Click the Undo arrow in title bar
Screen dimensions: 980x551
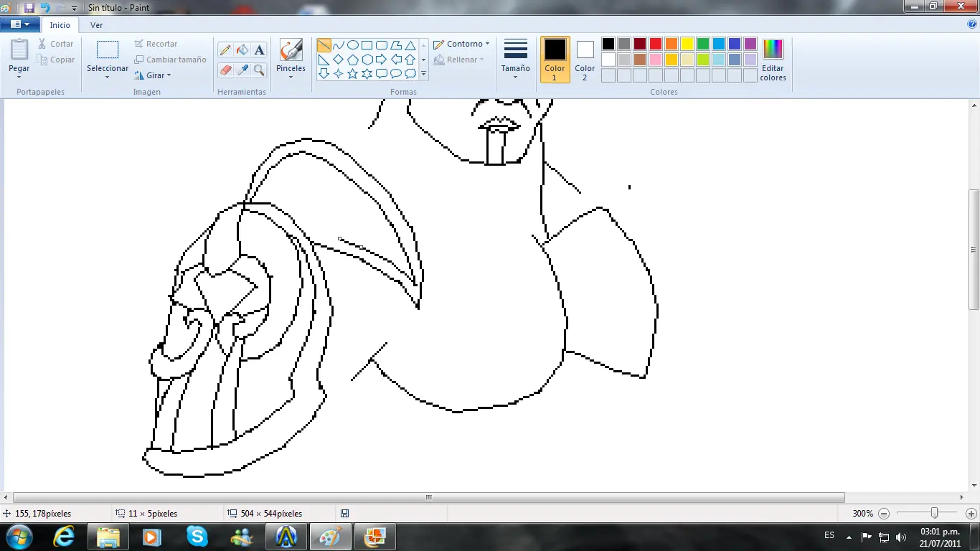(45, 8)
